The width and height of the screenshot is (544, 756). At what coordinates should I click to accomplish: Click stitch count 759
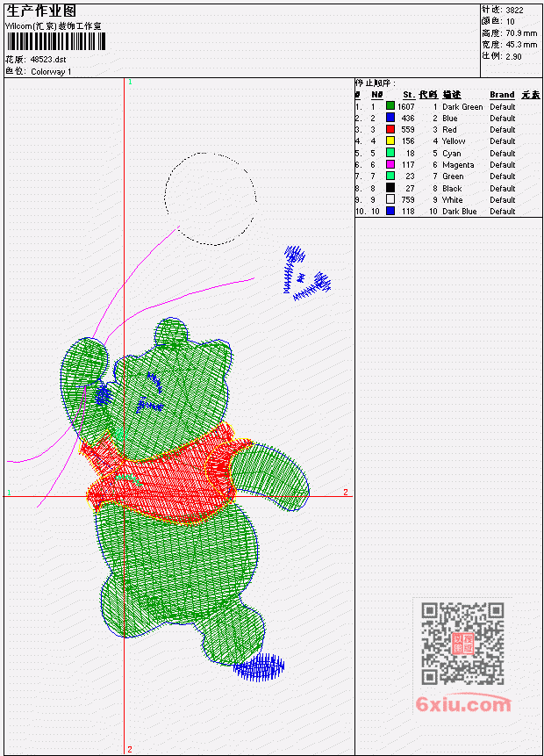pyautogui.click(x=408, y=199)
